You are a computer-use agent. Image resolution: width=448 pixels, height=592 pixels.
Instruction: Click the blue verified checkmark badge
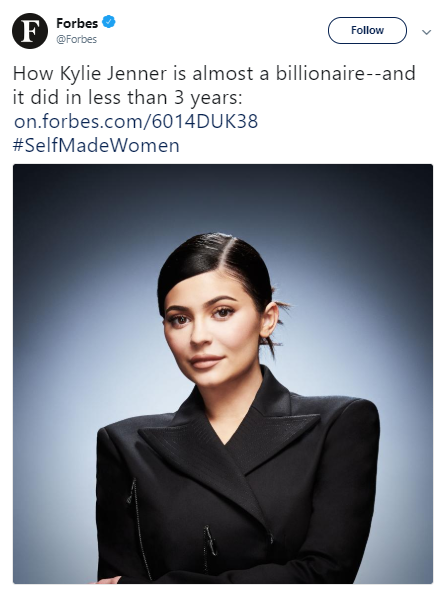pos(109,22)
